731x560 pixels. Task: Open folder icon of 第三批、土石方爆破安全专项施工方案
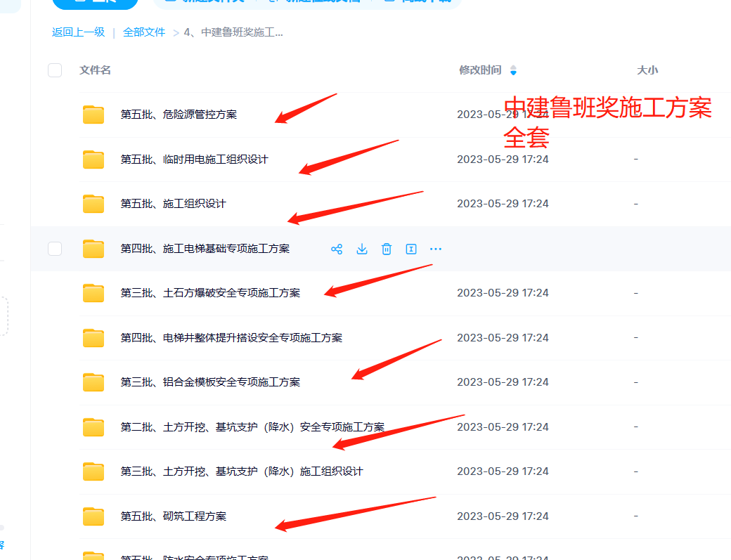[x=93, y=293]
